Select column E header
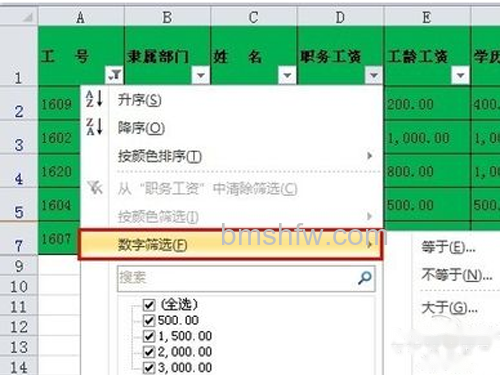 click(427, 17)
